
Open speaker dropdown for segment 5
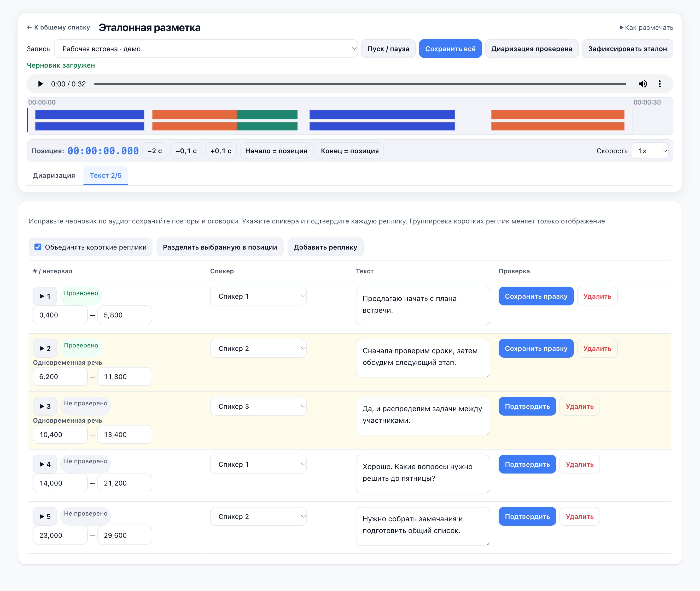click(258, 517)
